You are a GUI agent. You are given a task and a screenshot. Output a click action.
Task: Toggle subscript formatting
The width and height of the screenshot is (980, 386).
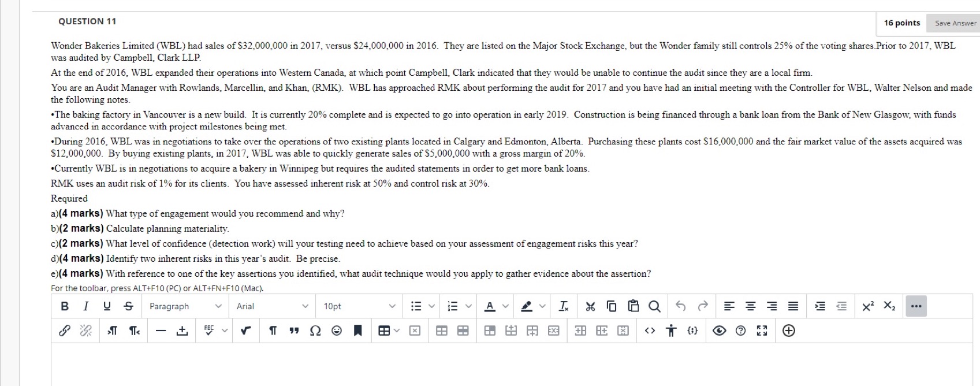[x=889, y=306]
